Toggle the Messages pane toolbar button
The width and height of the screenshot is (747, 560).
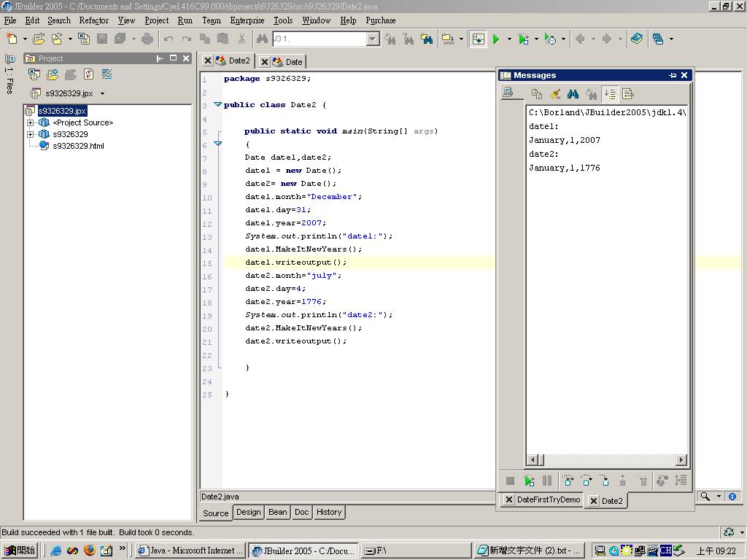click(x=479, y=39)
